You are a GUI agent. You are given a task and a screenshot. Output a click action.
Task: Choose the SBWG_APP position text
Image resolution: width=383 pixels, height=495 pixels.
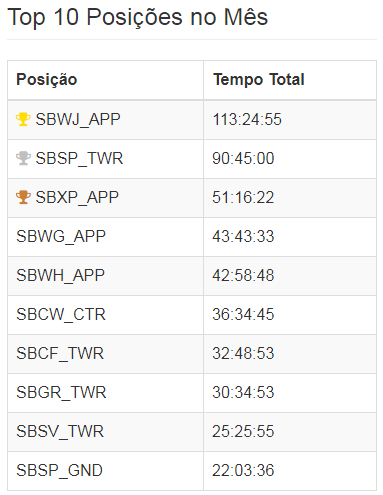pyautogui.click(x=61, y=236)
